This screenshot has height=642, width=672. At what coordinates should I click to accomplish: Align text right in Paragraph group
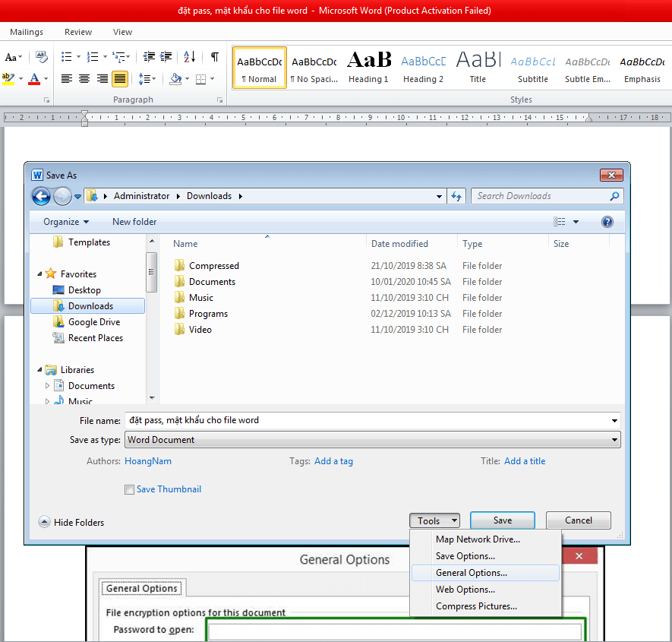102,78
